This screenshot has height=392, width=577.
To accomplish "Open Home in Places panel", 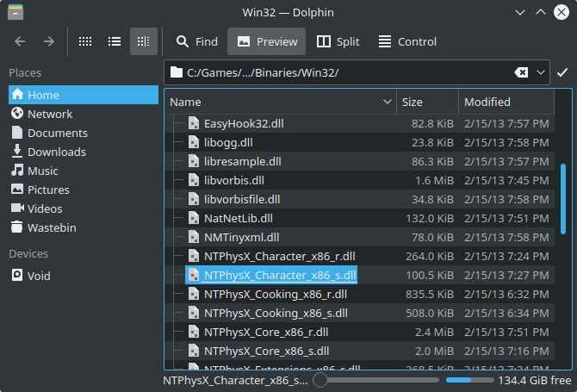I will pos(84,95).
